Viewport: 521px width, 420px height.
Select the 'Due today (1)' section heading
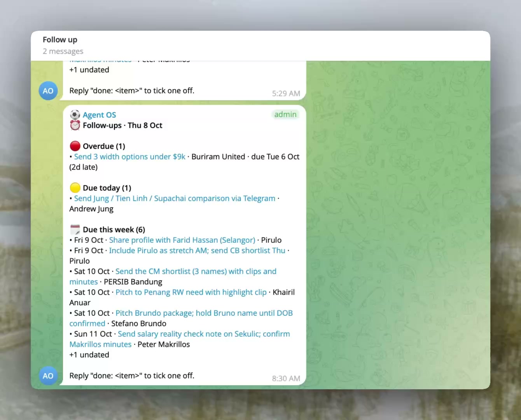coord(107,188)
